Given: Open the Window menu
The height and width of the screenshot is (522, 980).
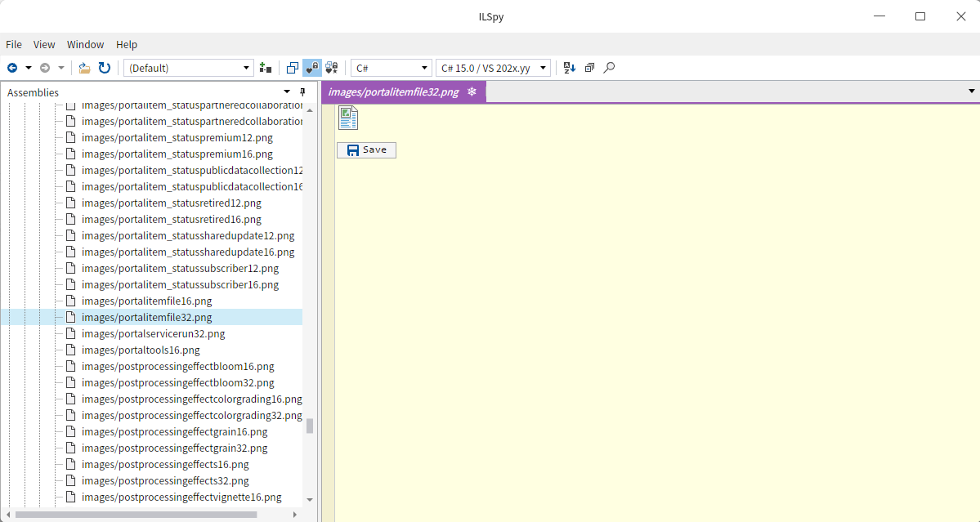Looking at the screenshot, I should pos(86,44).
